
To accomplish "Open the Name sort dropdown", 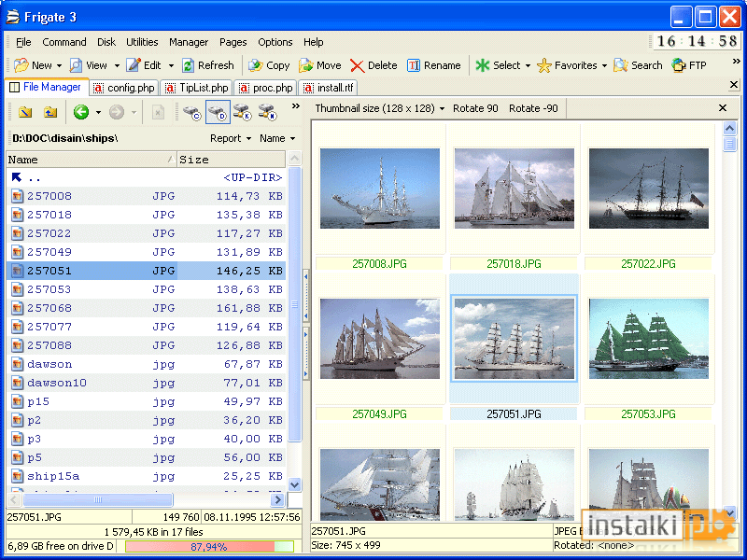I will pyautogui.click(x=277, y=138).
